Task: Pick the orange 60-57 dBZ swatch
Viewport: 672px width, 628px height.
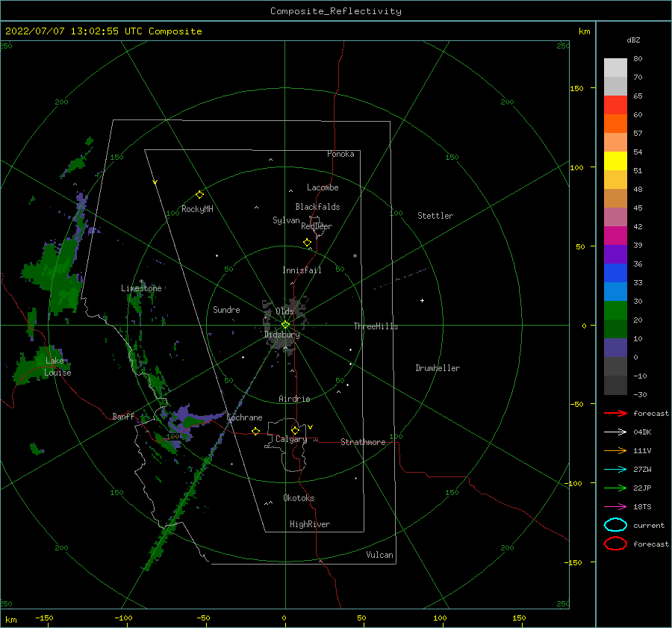Action: [x=615, y=123]
